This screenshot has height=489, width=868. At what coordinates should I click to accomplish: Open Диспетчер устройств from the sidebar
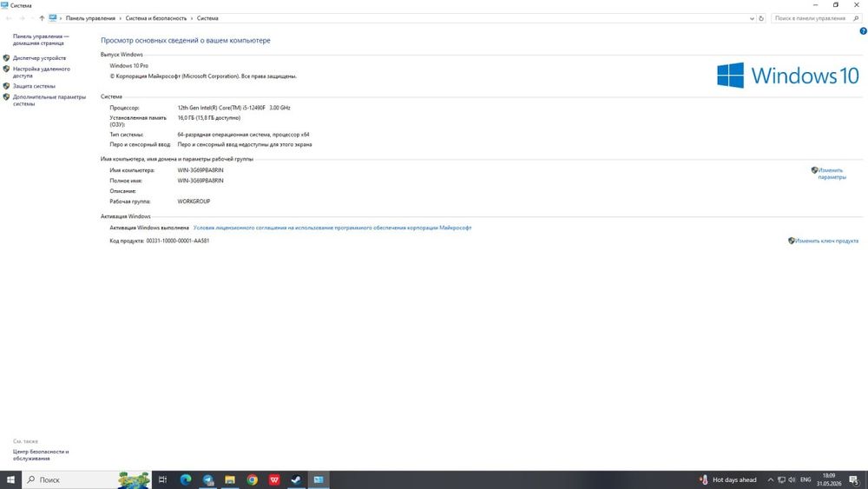pyautogui.click(x=39, y=58)
